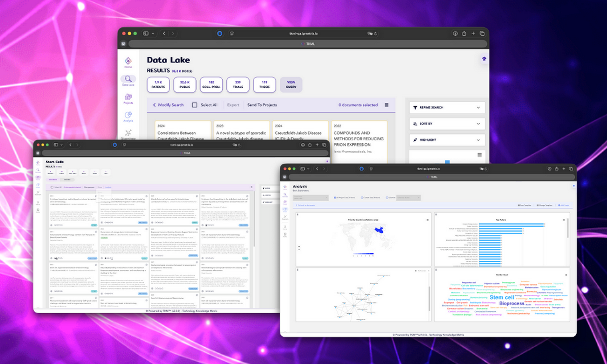The image size is (607, 364).
Task: Click downloads icon in Data Lake browser toolbar
Action: [x=455, y=34]
